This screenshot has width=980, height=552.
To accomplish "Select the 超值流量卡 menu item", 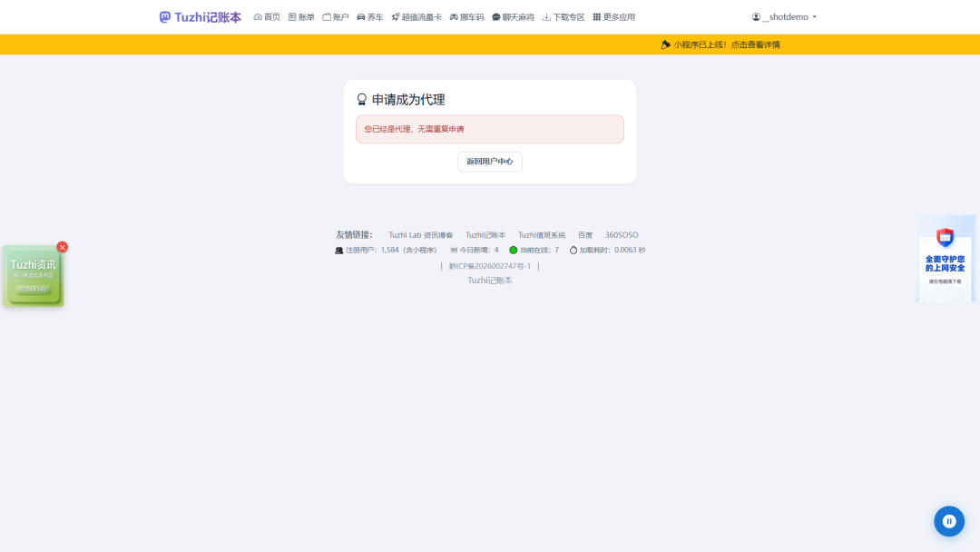I will click(x=416, y=17).
